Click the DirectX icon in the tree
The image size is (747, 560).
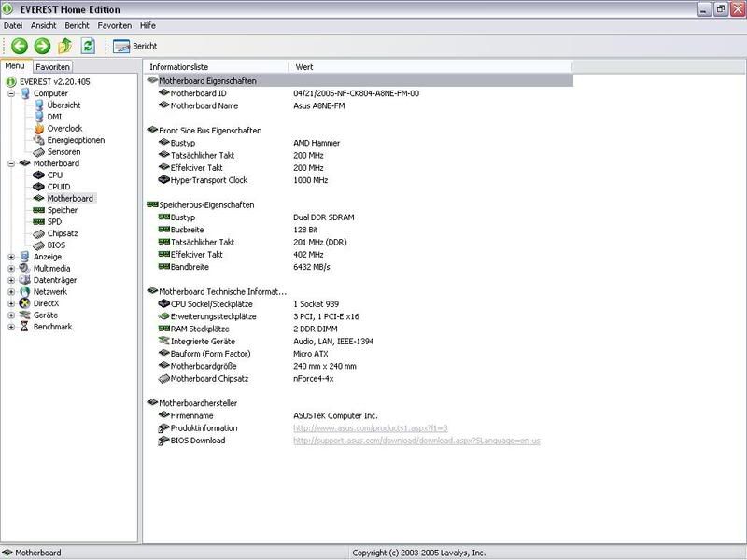point(25,303)
